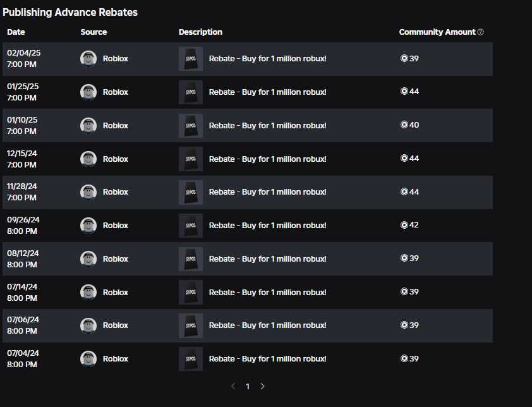This screenshot has height=407, width=532.
Task: Open item thumbnail in the 11/28/24 row
Action: point(191,192)
